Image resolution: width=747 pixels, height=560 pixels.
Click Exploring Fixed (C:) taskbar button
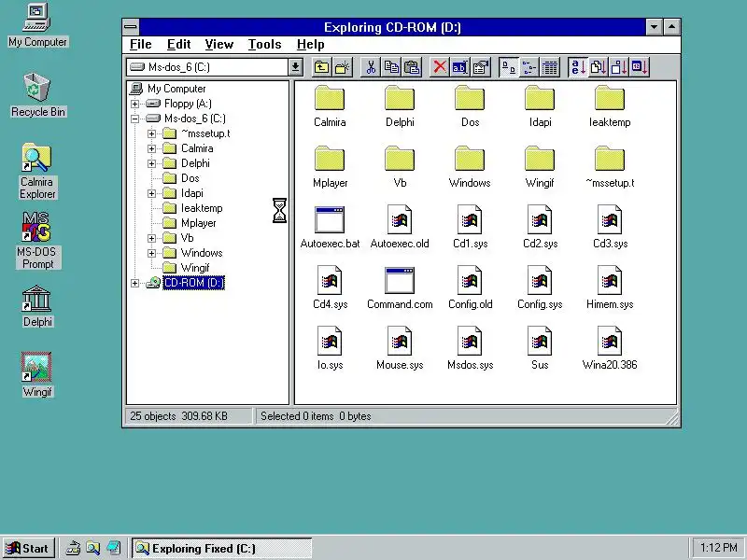pyautogui.click(x=222, y=549)
